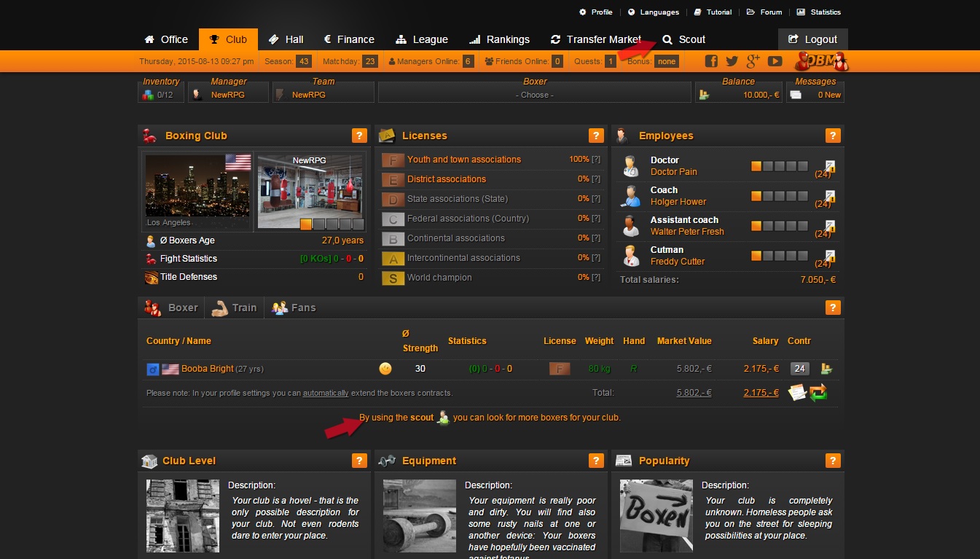Screen dimensions: 980x559
Task: Click Freddy Cutter's skill level bar
Action: (780, 256)
